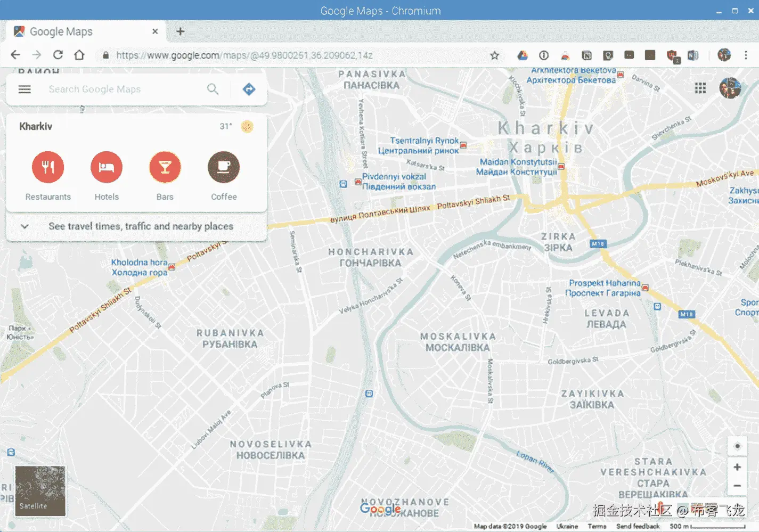Open directions with the blue arrow icon
759x532 pixels.
point(249,89)
